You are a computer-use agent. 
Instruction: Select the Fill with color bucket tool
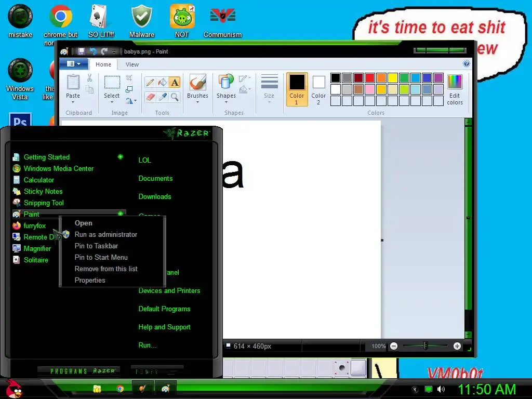pyautogui.click(x=163, y=83)
